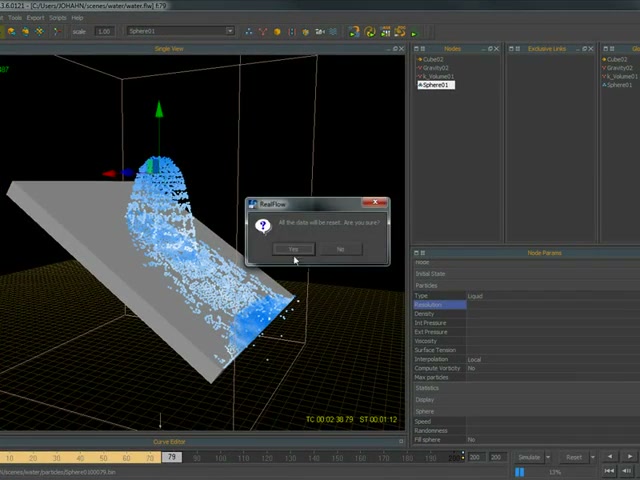Click the Interpolation value Local

[x=553, y=360]
